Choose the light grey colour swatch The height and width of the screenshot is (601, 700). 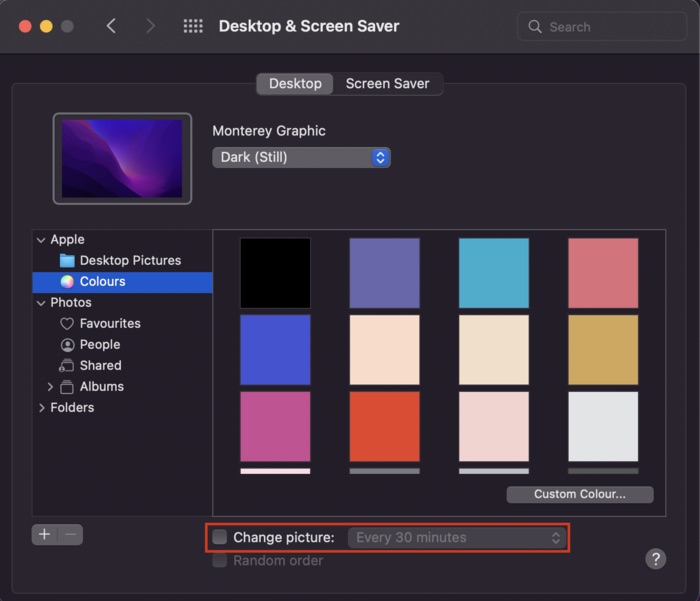click(603, 426)
